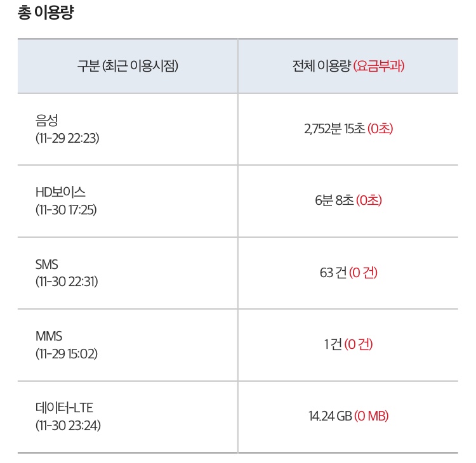Screen dimensions: 476x463
Task: Select the 음성 row label
Action: pos(48,119)
